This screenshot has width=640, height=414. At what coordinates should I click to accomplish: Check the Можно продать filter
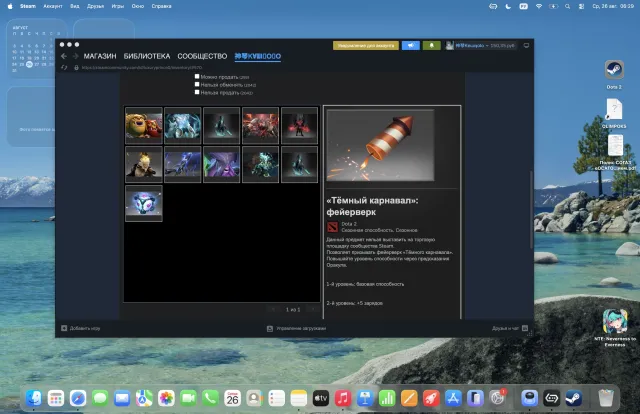coord(197,76)
